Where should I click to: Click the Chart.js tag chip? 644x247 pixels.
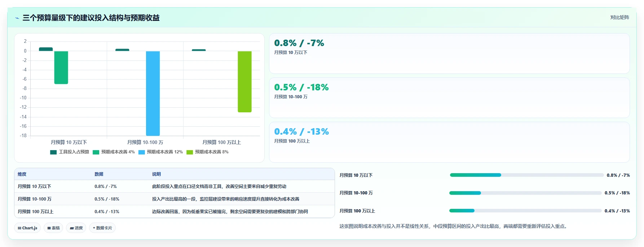(27, 228)
